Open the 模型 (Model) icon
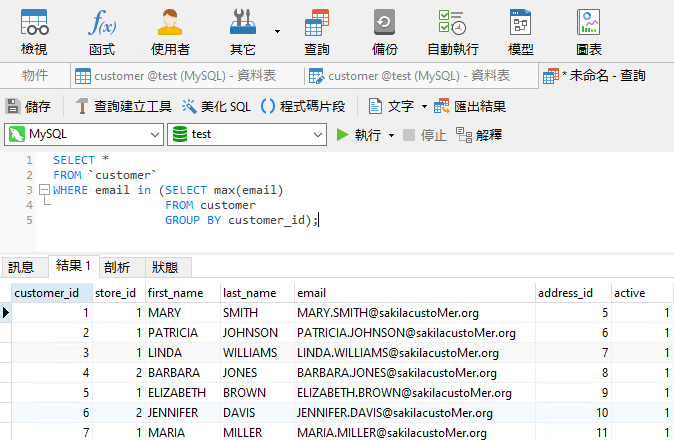 click(520, 31)
